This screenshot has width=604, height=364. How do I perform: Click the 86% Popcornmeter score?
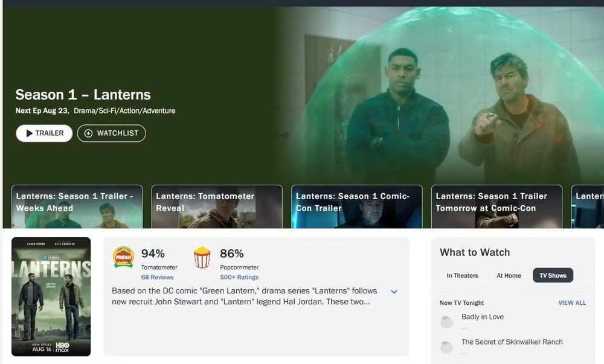pos(231,254)
